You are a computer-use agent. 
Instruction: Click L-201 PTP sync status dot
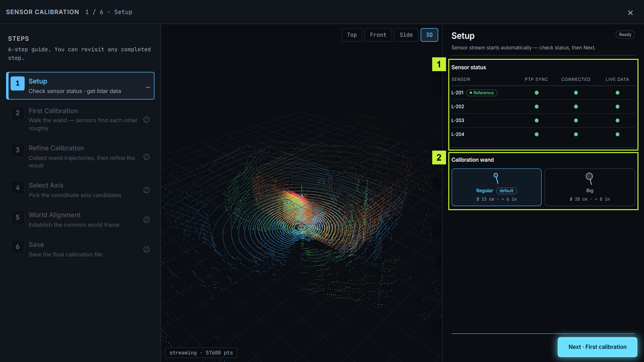point(537,93)
